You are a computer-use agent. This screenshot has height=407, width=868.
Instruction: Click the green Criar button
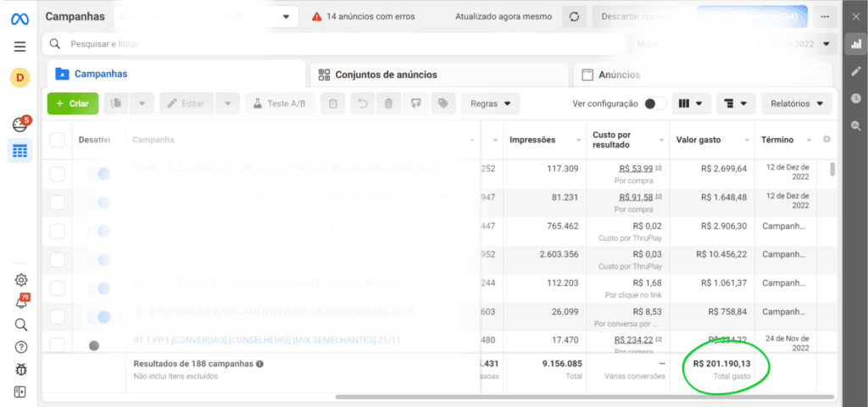pyautogui.click(x=73, y=103)
